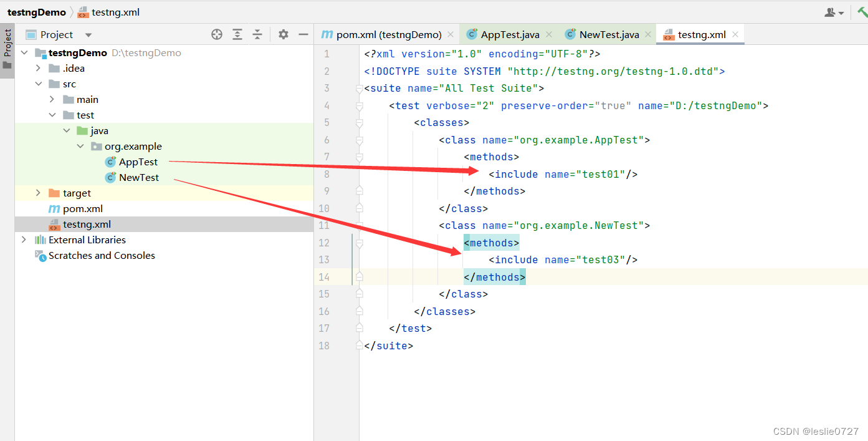Toggle the vertical Project tool window tab

tap(7, 51)
